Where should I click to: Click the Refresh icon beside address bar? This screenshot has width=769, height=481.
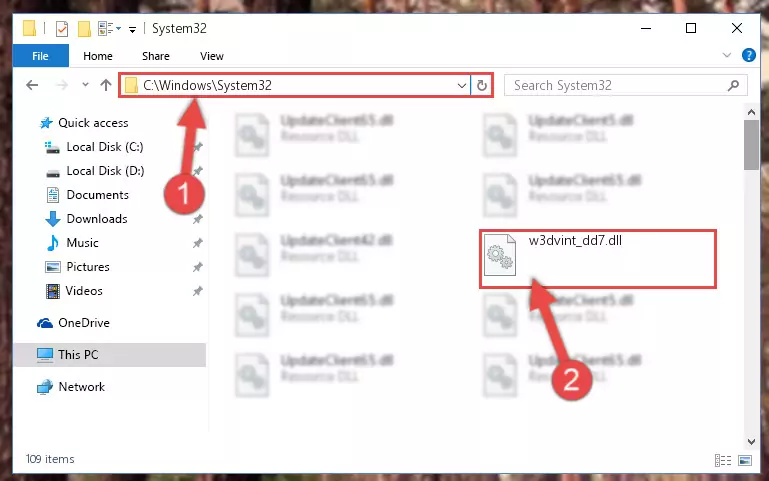click(482, 85)
